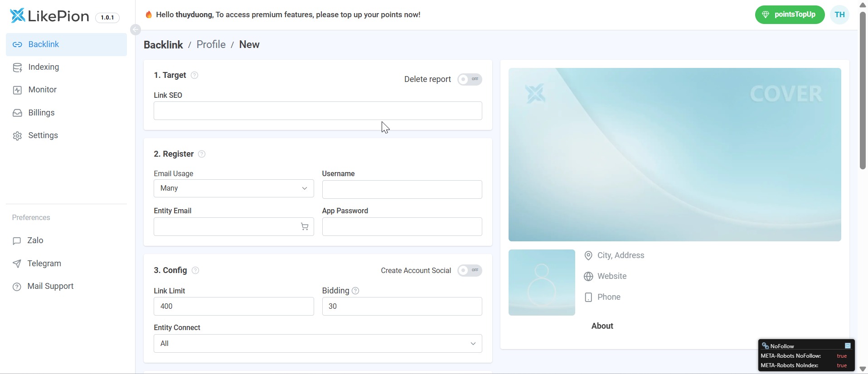Click the version 1.0.1 badge
868x374 pixels.
[107, 18]
